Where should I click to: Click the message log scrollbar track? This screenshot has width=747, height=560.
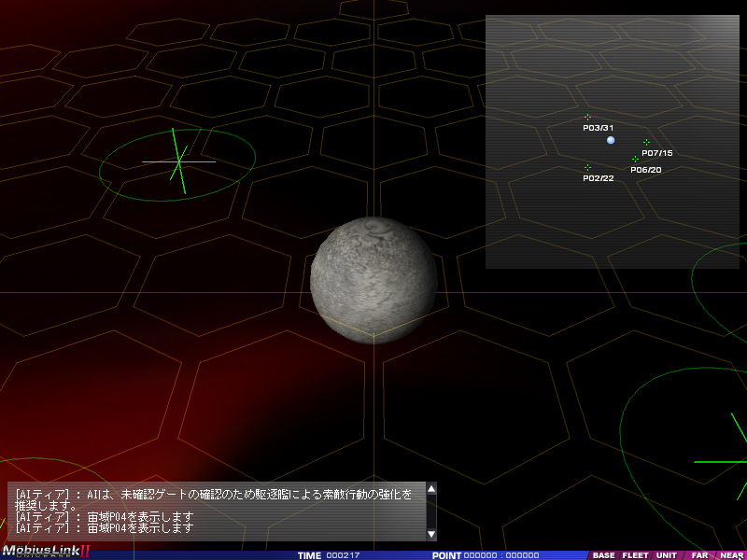431,511
